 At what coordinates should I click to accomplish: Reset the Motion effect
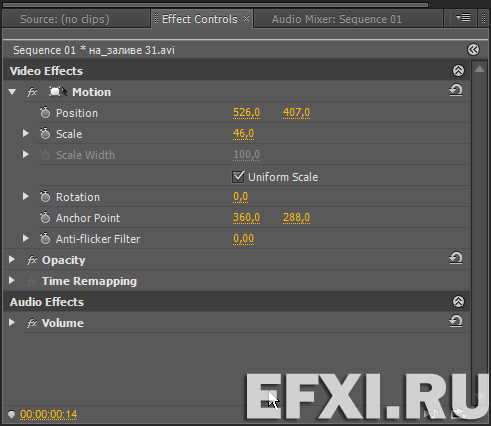[456, 90]
